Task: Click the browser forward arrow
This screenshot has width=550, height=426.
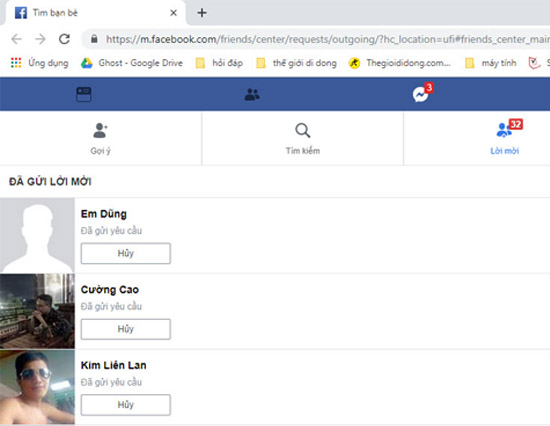Action: click(40, 39)
